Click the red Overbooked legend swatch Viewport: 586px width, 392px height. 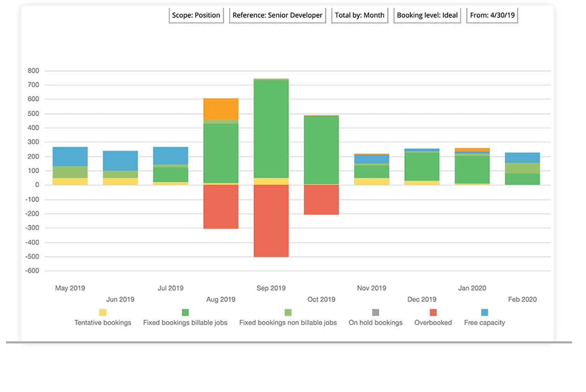(x=433, y=312)
